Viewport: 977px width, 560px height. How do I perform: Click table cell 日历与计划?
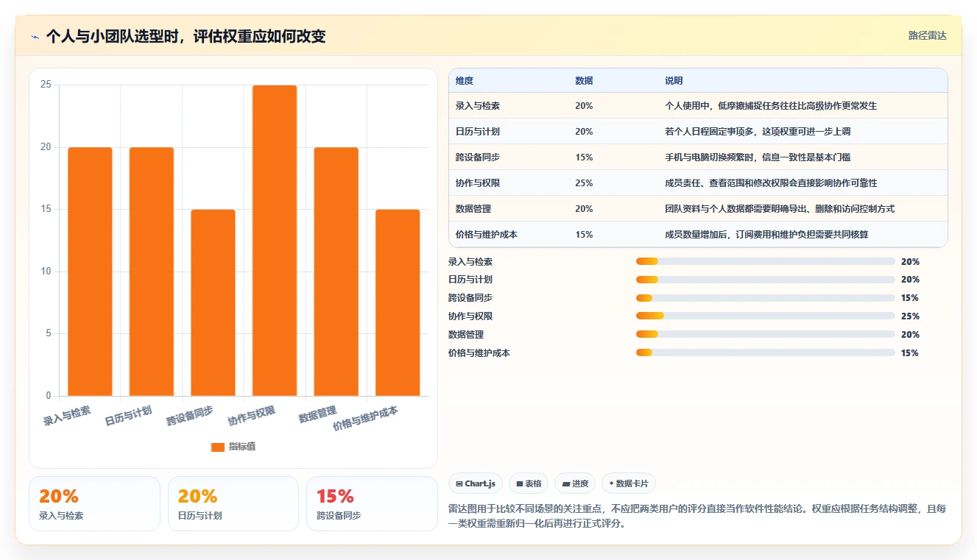click(478, 132)
